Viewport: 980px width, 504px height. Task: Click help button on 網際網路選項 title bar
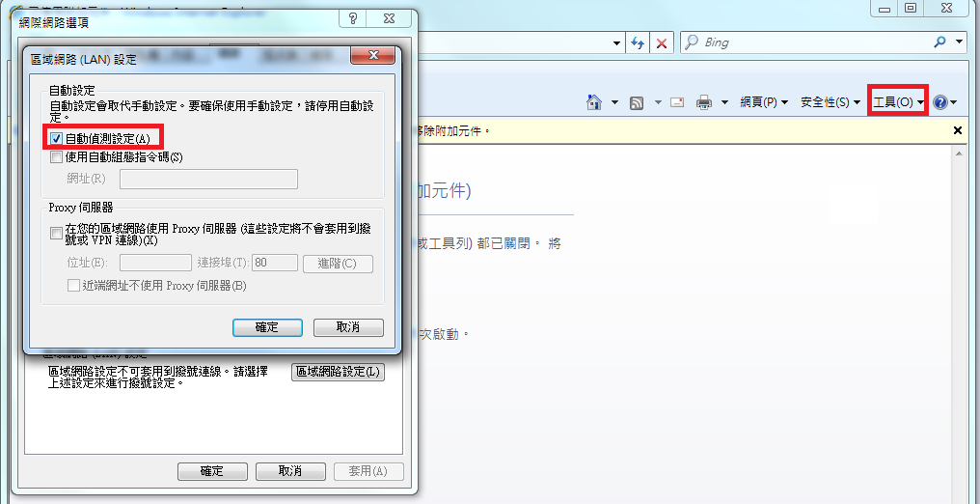click(353, 19)
